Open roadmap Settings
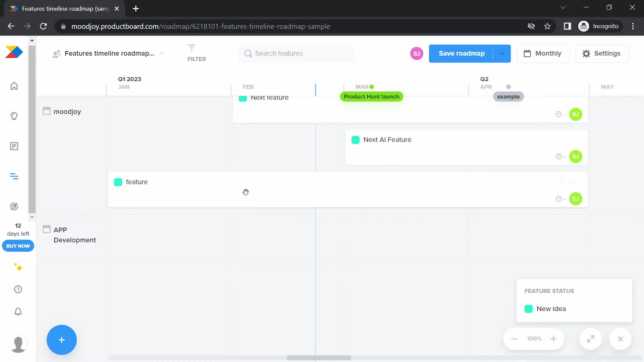 602,53
